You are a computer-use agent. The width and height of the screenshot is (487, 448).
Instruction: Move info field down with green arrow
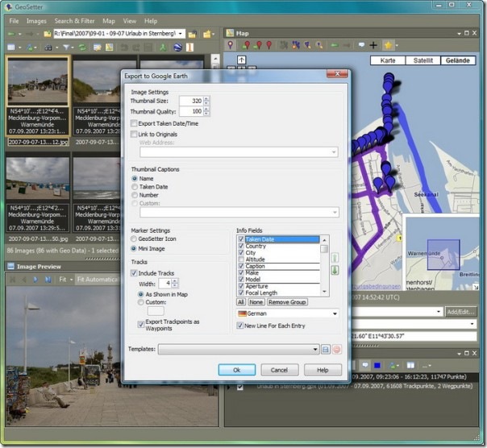(335, 271)
